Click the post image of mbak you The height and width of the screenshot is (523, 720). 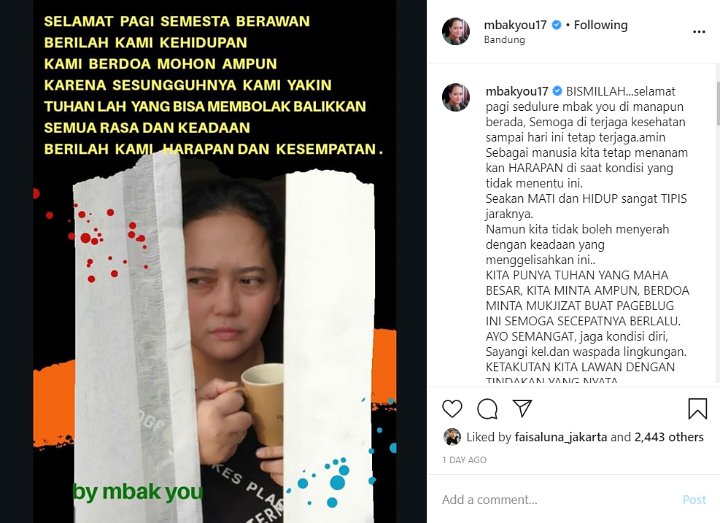(x=214, y=261)
